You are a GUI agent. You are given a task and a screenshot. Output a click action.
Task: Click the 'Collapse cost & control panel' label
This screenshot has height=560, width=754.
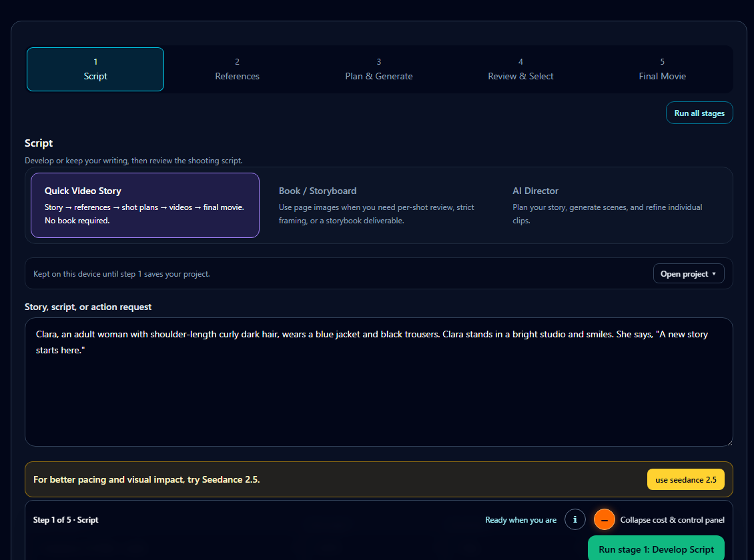[672, 519]
